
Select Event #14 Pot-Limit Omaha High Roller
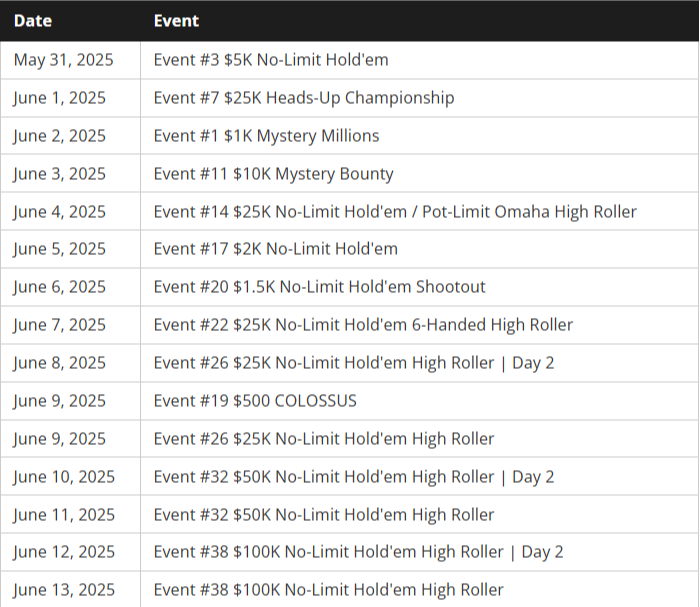(x=394, y=212)
